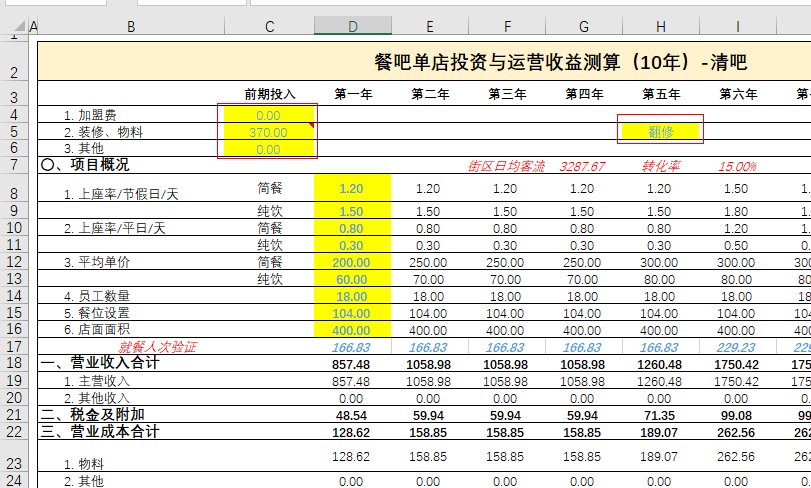Select the 第一年 header cell
This screenshot has height=488, width=811.
tap(353, 94)
